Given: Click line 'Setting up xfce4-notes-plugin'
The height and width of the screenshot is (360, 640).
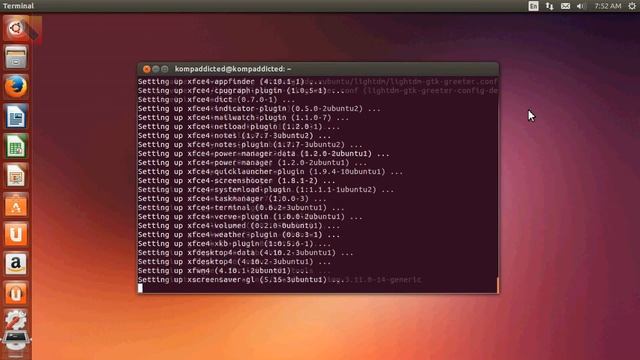Looking at the screenshot, I should point(250,144).
